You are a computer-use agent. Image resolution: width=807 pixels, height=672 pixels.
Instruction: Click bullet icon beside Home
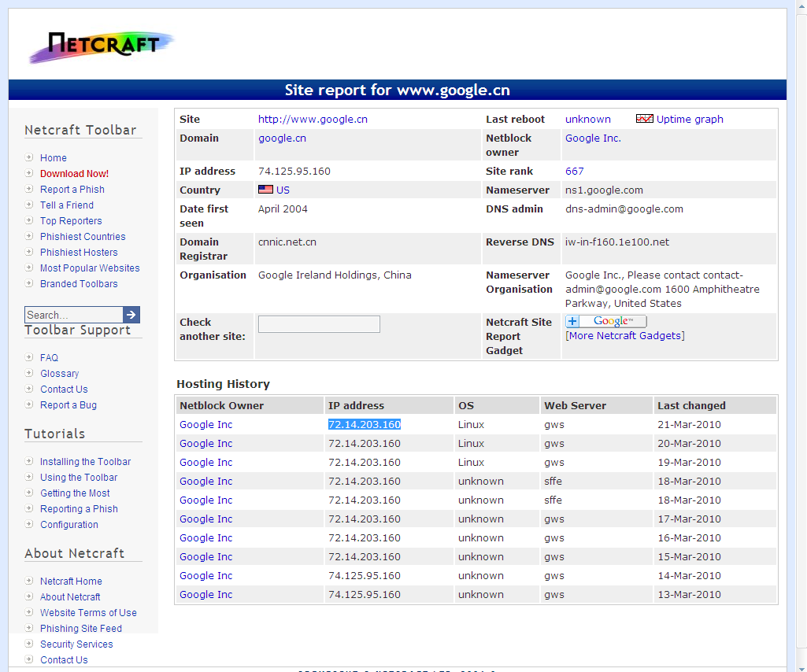(x=29, y=157)
